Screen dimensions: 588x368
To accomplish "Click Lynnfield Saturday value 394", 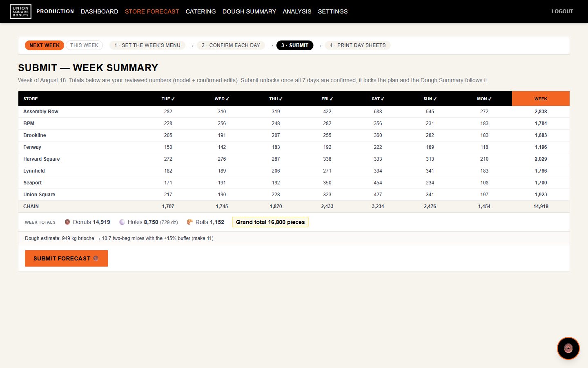I will click(x=378, y=171).
